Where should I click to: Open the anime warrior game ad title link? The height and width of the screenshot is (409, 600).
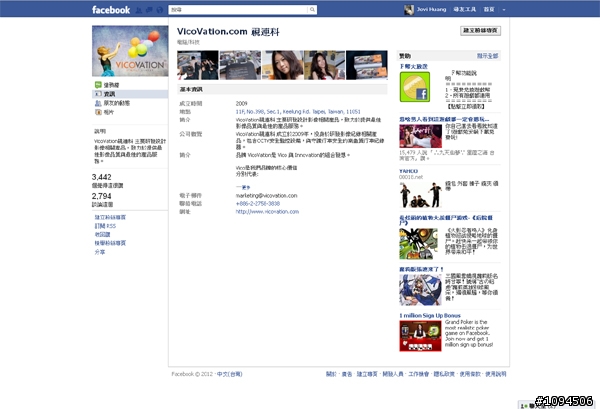[422, 269]
